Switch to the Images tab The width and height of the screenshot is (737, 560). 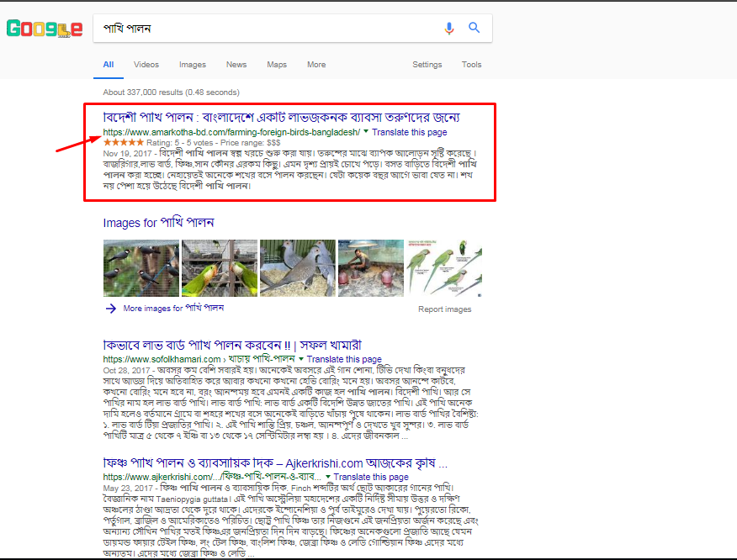pos(192,64)
